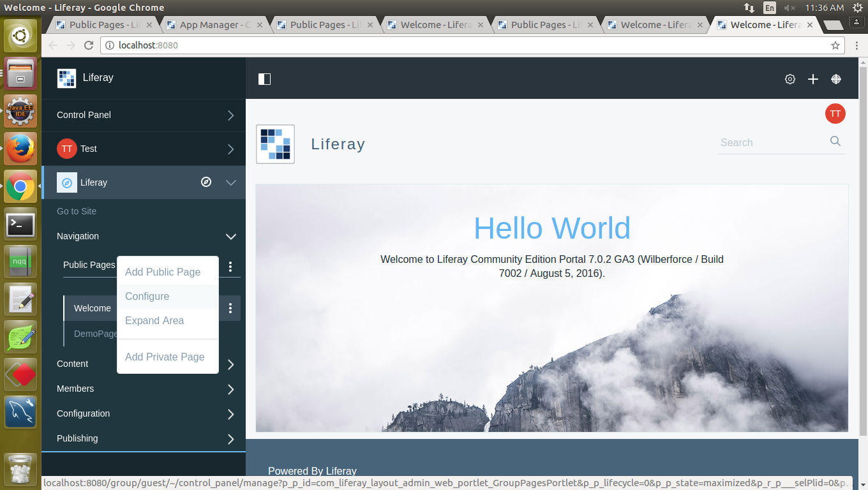
Task: Click the TT avatar next to Test
Action: click(67, 149)
